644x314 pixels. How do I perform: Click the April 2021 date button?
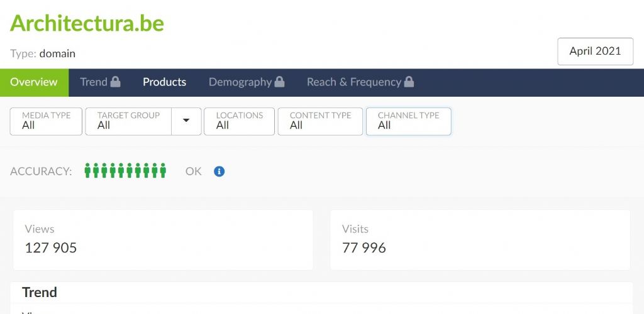[x=595, y=51]
